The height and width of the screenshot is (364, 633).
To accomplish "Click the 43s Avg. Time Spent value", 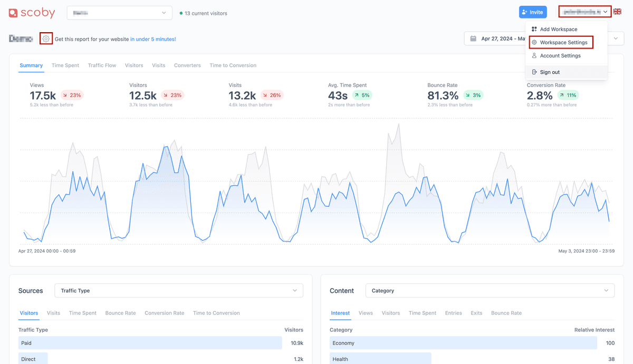I will click(338, 95).
